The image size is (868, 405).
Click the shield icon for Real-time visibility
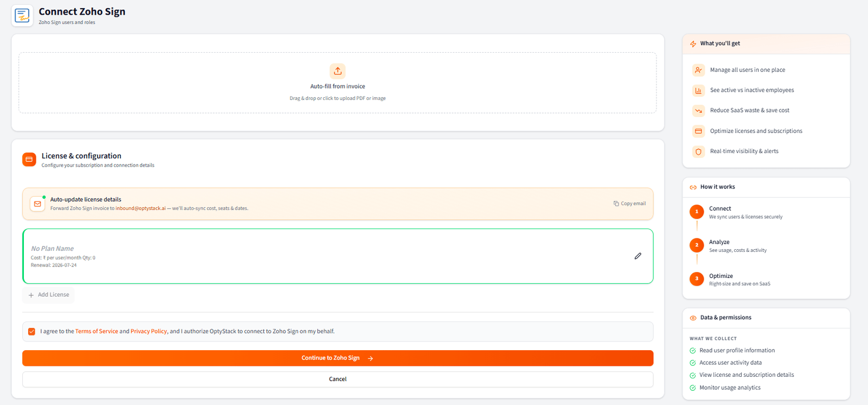click(x=698, y=151)
